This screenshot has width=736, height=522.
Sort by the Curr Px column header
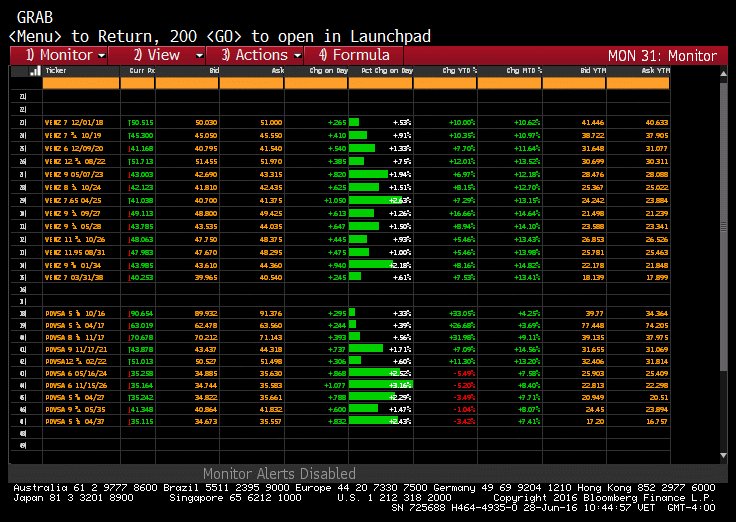142,70
